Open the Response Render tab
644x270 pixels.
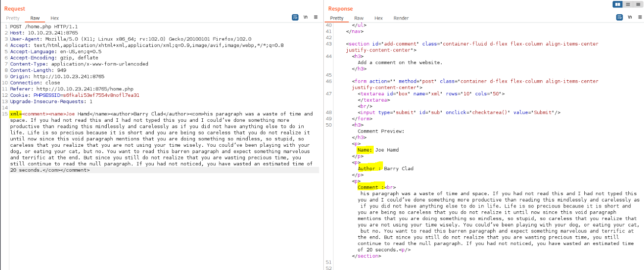(401, 18)
